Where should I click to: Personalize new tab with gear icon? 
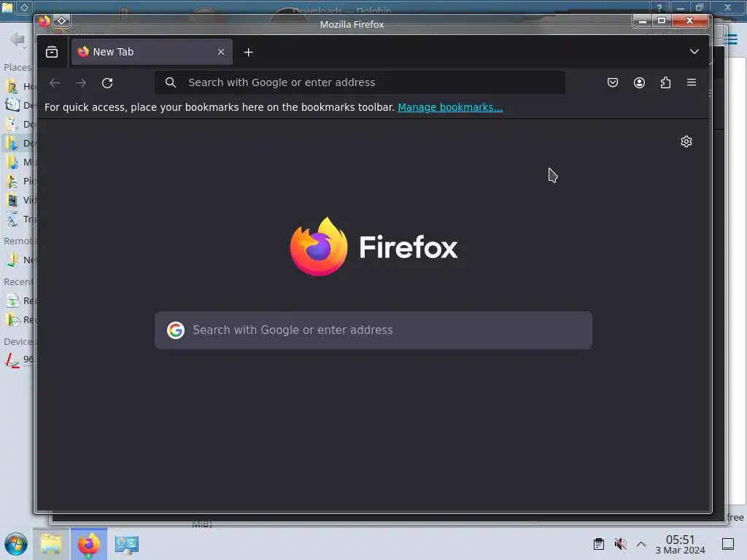tap(686, 141)
